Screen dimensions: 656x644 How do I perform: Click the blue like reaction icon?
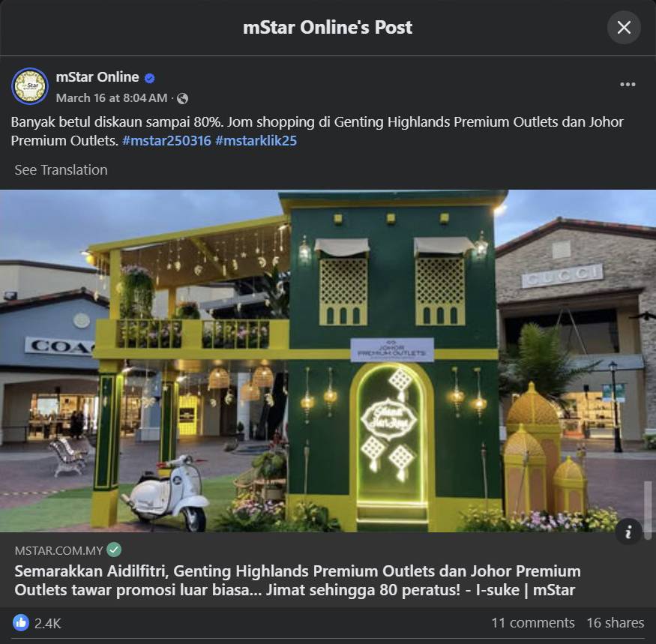pyautogui.click(x=21, y=623)
